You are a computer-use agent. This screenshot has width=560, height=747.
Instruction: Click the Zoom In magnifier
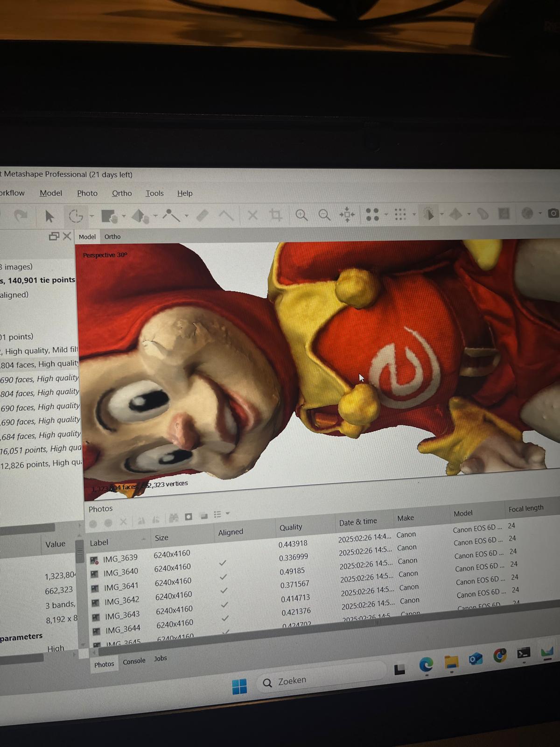coord(301,215)
